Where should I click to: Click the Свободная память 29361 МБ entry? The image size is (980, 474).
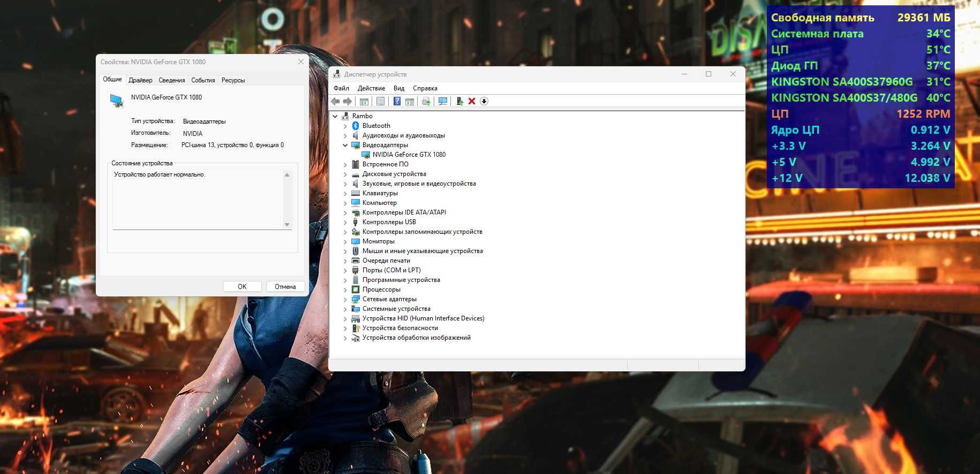click(x=861, y=18)
